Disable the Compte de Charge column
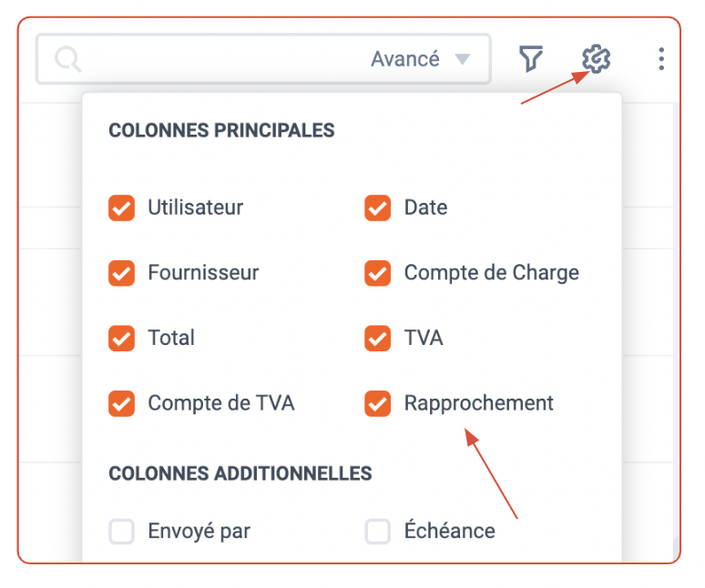 378,273
